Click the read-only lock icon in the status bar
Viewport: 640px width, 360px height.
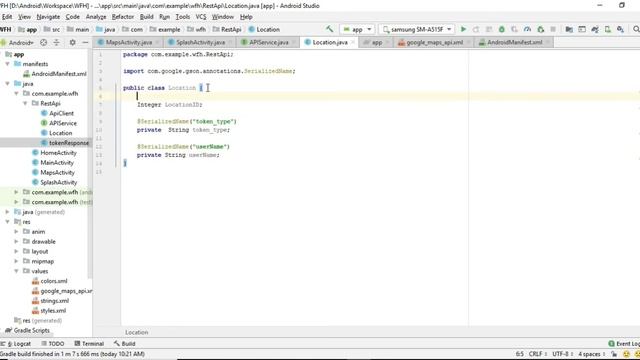tap(614, 354)
